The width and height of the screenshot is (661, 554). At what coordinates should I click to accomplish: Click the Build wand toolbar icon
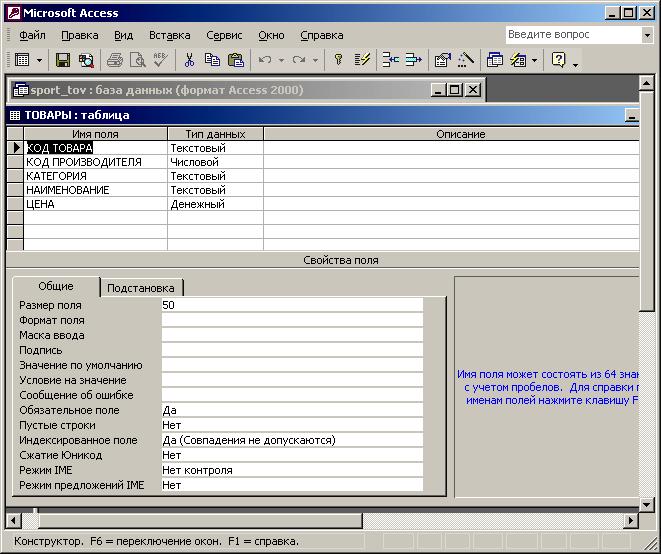tap(466, 60)
